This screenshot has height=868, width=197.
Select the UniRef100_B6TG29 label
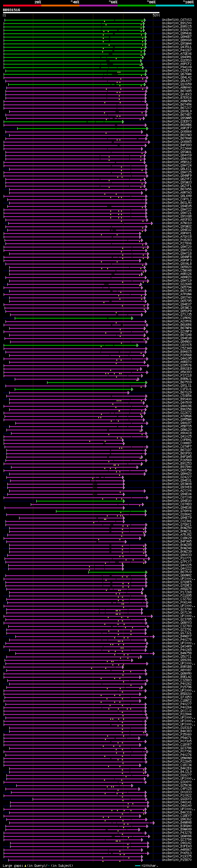coord(177,393)
